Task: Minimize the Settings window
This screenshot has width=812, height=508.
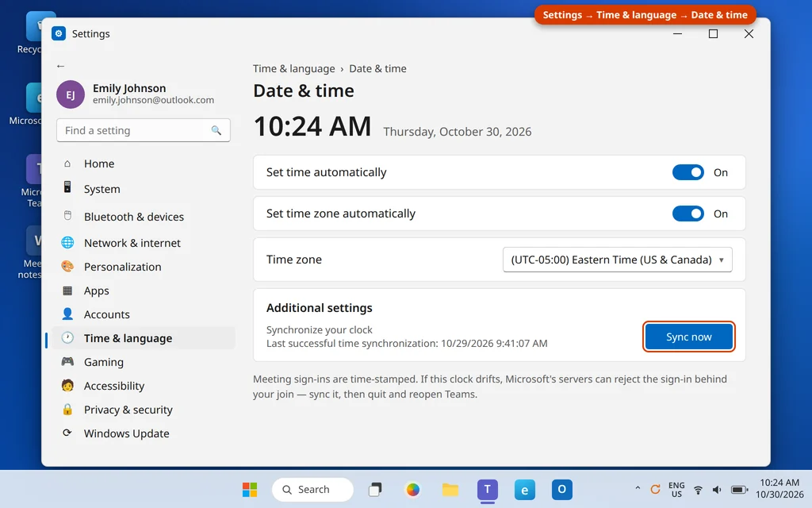Action: [x=677, y=33]
